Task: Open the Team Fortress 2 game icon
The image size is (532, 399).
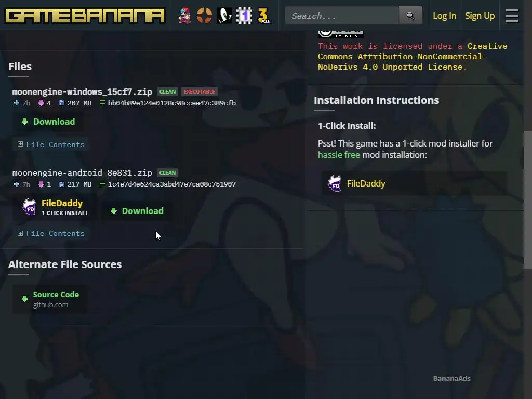Action: click(x=204, y=16)
